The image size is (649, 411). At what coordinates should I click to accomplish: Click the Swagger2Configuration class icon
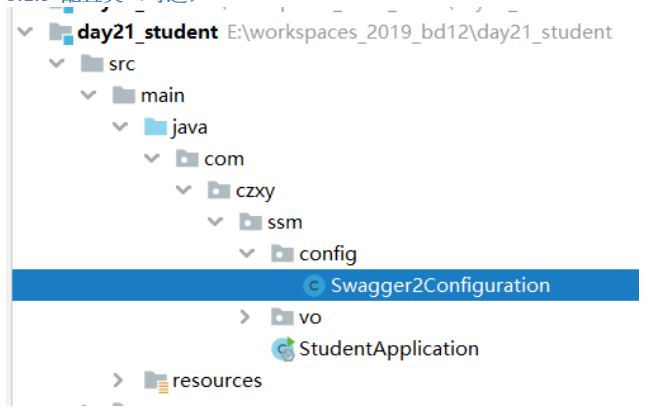click(x=314, y=285)
